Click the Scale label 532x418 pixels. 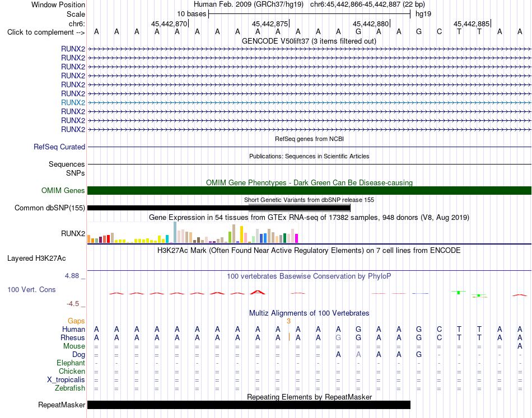(x=76, y=14)
